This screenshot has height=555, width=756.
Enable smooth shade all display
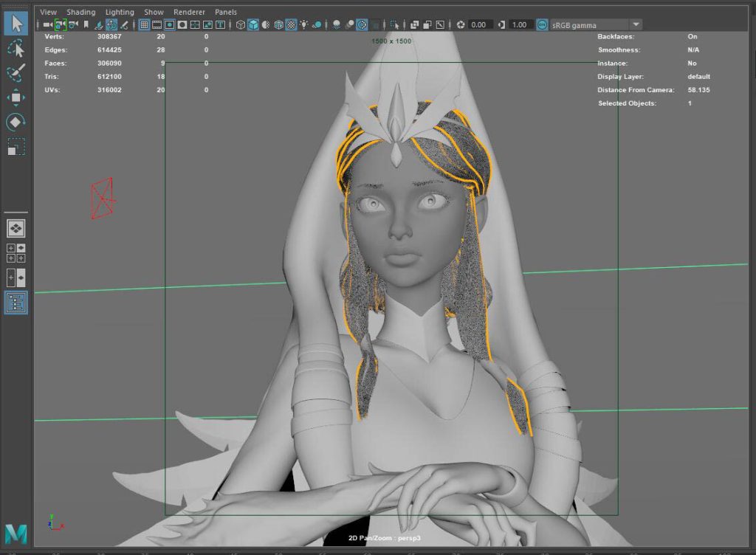(x=253, y=24)
